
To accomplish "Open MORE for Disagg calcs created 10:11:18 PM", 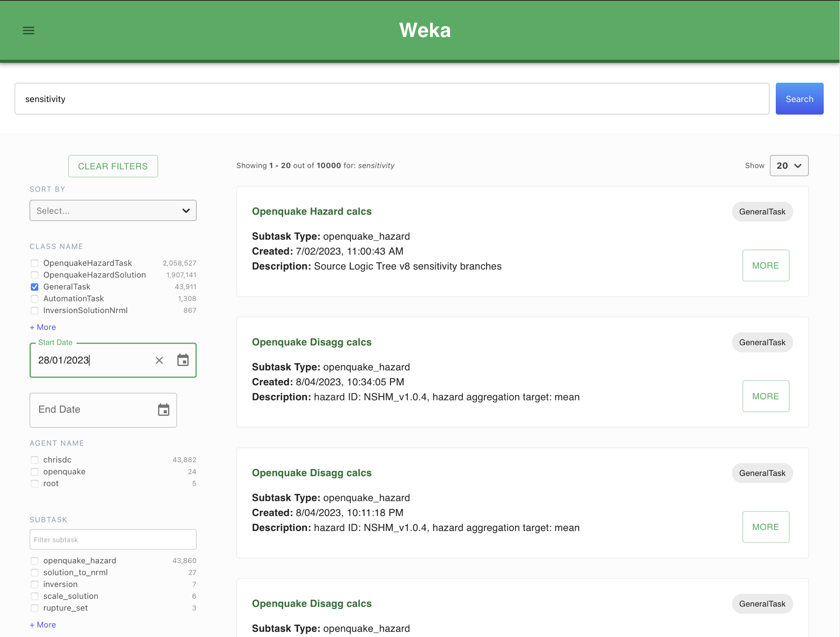I will point(766,527).
